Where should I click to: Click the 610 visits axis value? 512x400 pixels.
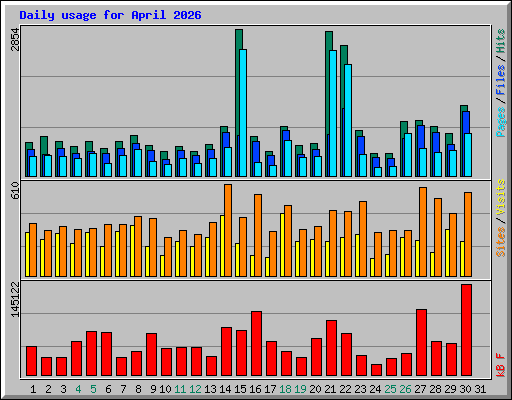tap(15, 190)
